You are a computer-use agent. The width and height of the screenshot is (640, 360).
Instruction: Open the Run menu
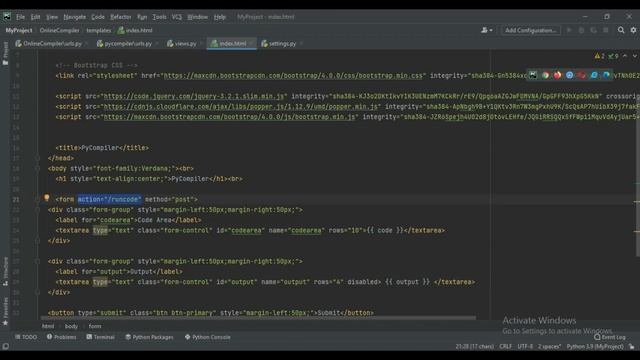coord(142,17)
